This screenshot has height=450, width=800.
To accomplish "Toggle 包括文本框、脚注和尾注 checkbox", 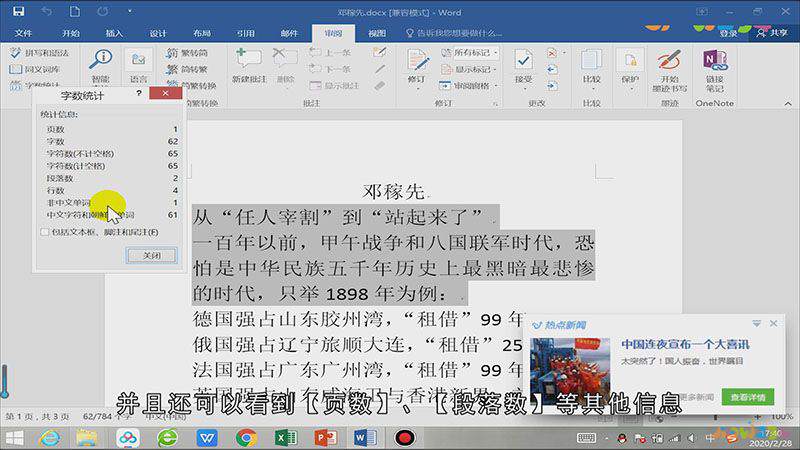I will coord(45,232).
